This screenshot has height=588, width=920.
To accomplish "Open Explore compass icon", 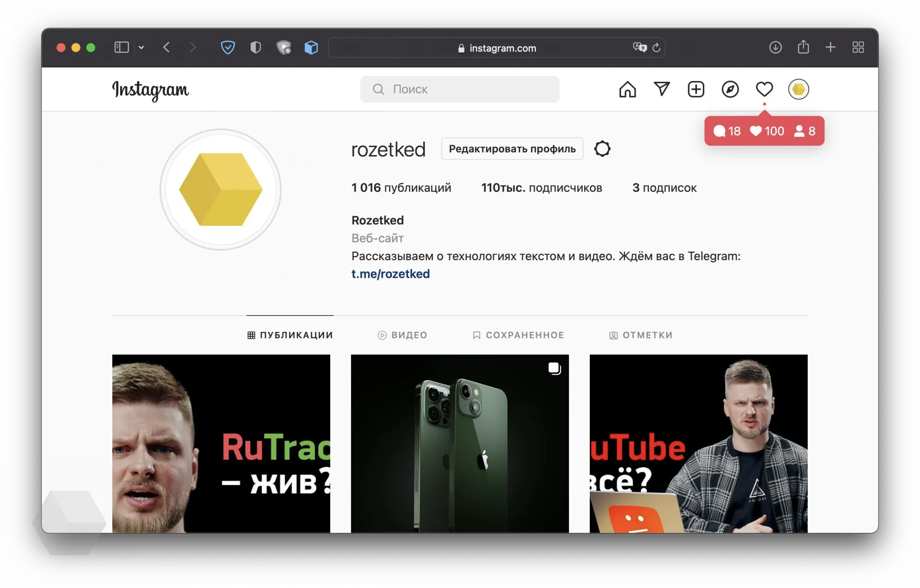I will pos(730,89).
